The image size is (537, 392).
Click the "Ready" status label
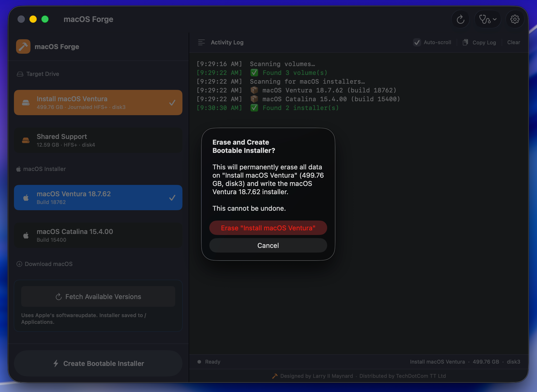(213, 362)
